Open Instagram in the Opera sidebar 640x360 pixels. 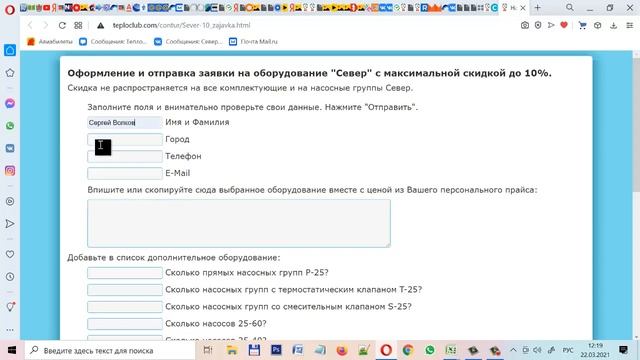(10, 171)
